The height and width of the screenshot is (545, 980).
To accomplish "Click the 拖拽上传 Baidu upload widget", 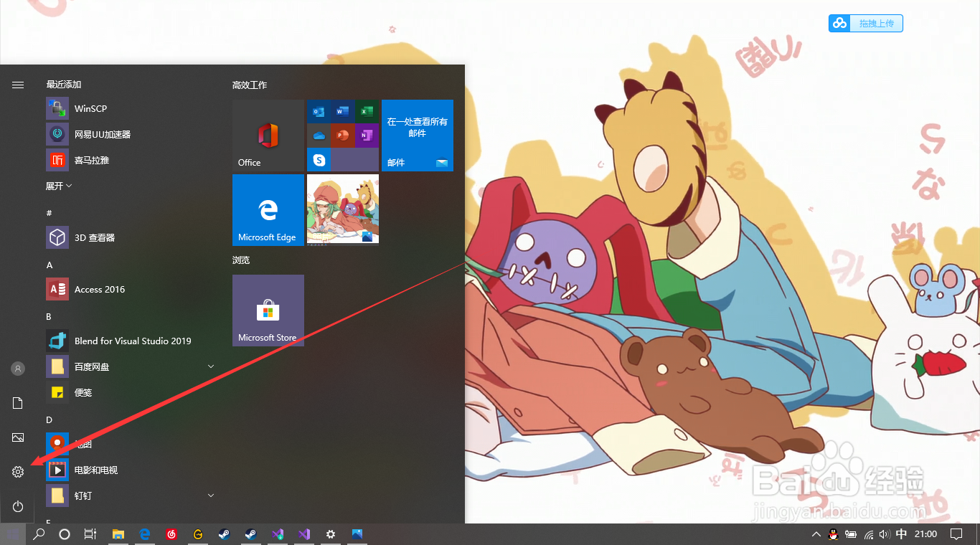I will (866, 23).
